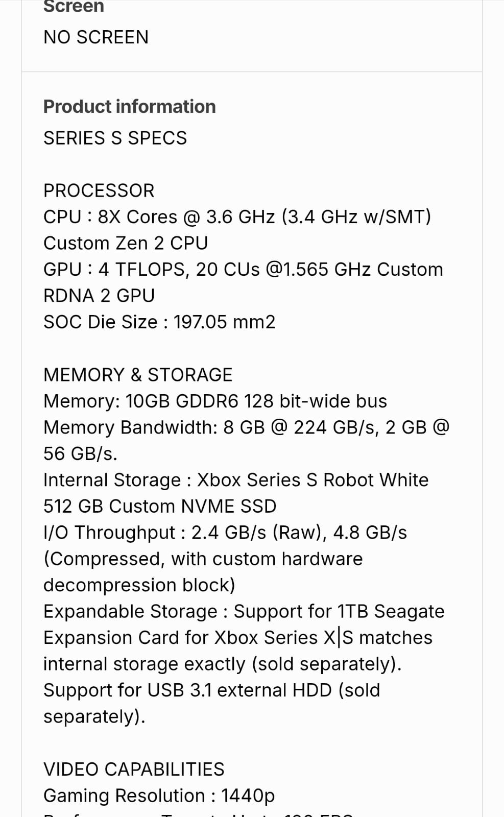Image resolution: width=504 pixels, height=817 pixels.
Task: Select the "Custom Zen 2 CPU" text
Action: click(126, 243)
